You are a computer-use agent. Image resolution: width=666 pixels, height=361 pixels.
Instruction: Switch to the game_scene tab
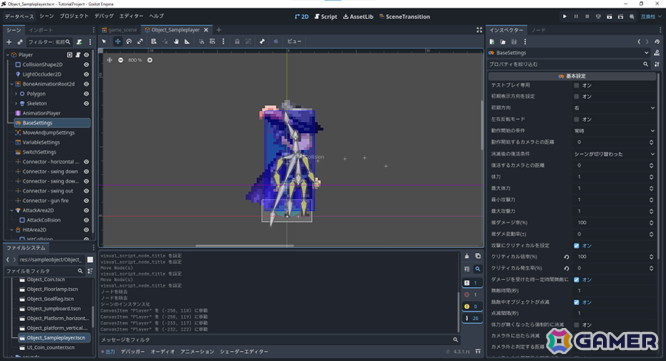pos(119,30)
